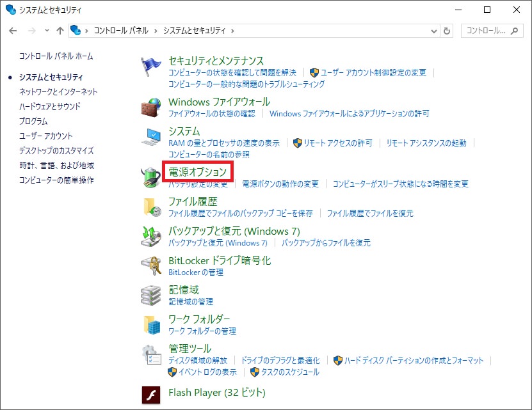Viewport: 532px width, 410px height.
Task: Open the システム heading link
Action: 184,131
